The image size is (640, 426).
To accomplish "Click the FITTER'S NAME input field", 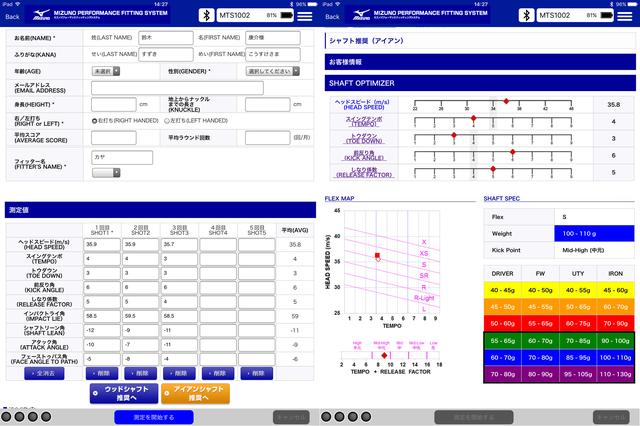I will 122,158.
